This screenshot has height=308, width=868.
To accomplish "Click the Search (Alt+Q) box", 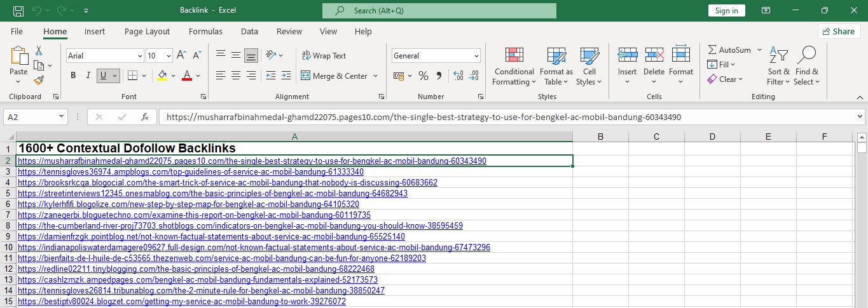I will click(439, 11).
